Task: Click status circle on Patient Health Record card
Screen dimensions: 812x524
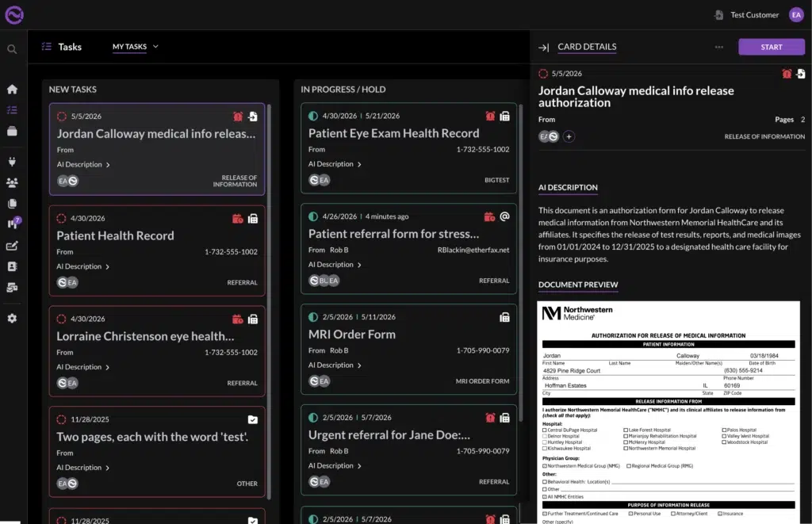Action: [x=61, y=219]
